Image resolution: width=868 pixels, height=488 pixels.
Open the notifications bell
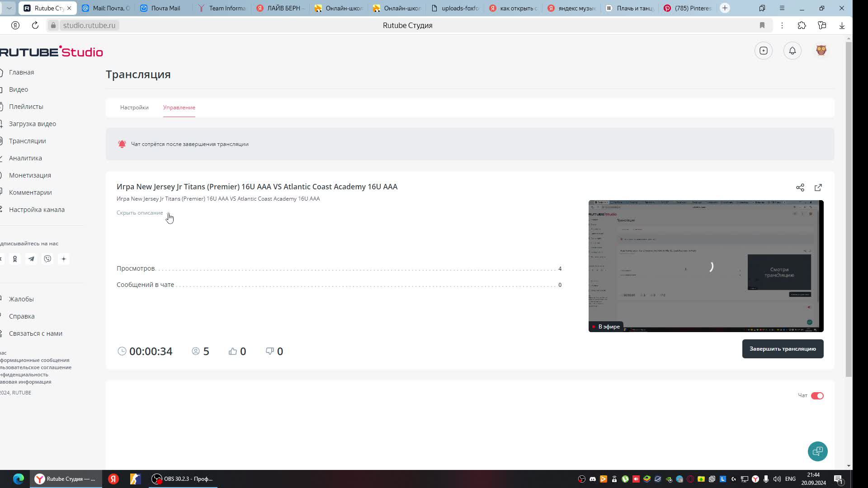click(x=792, y=51)
